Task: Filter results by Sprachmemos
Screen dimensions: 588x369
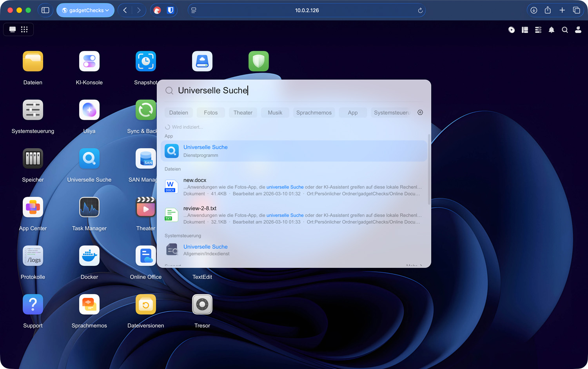Action: 314,113
